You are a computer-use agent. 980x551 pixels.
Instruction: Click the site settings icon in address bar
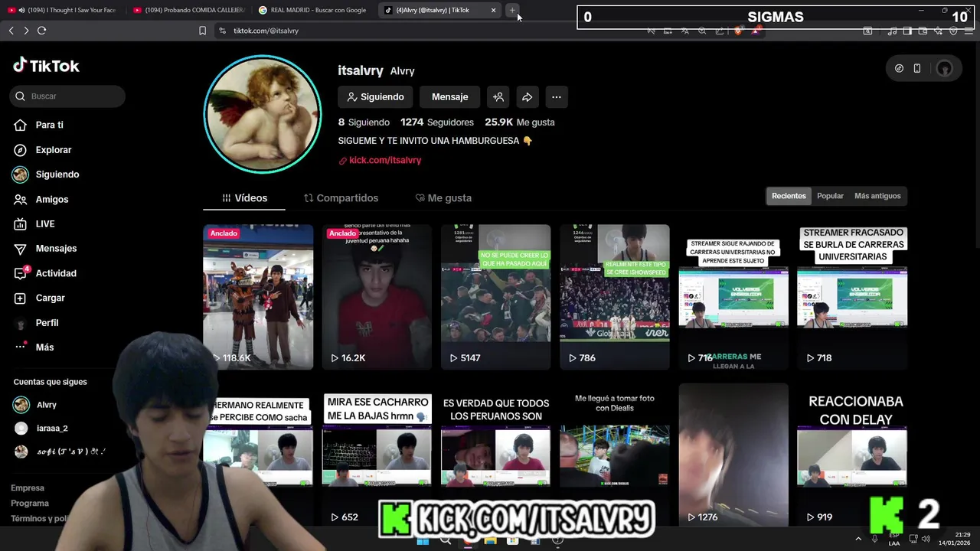pos(222,31)
